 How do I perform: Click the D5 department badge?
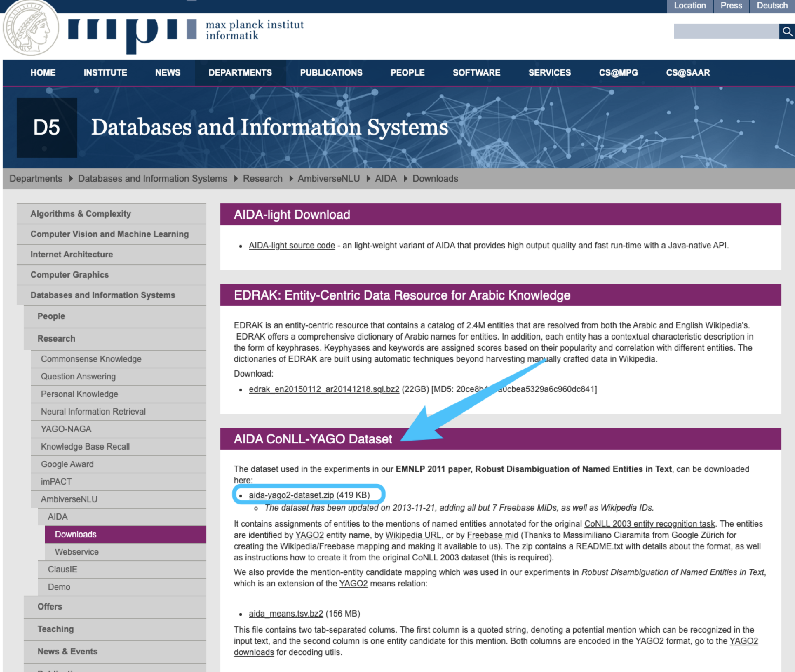point(47,127)
